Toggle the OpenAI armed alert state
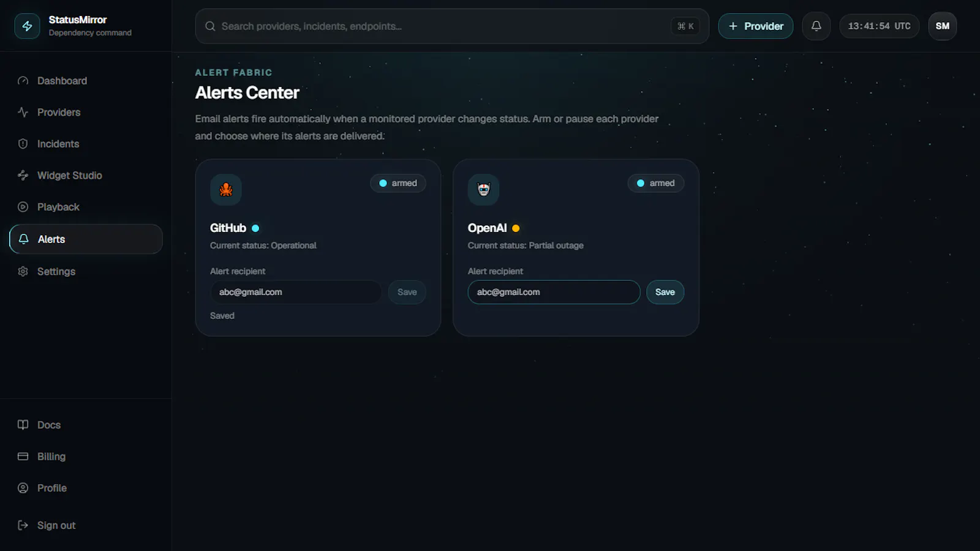The width and height of the screenshot is (980, 551). coord(656,183)
